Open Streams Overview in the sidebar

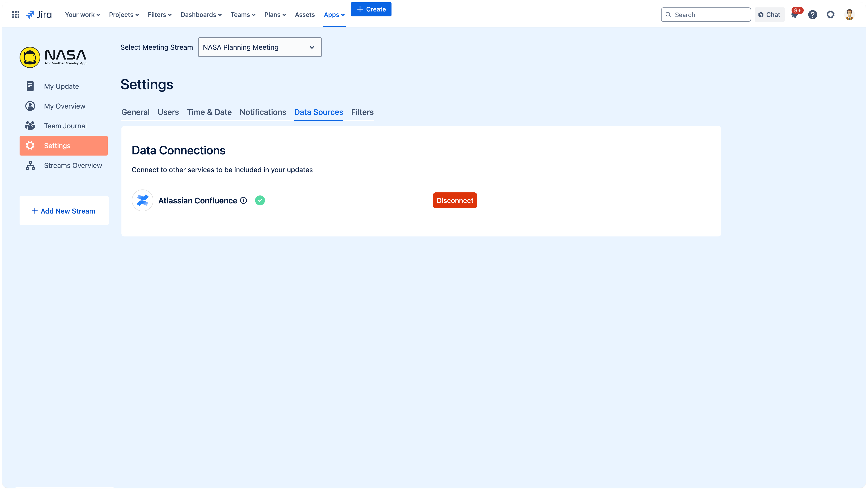pyautogui.click(x=64, y=165)
